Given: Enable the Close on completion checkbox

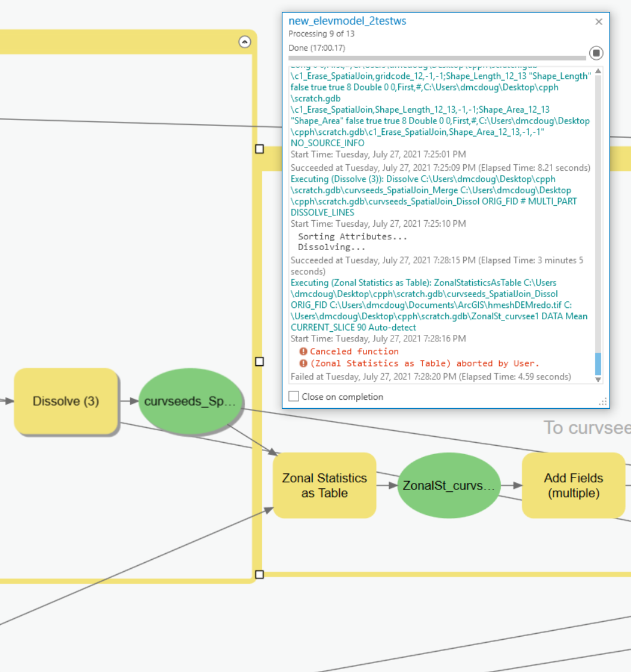Looking at the screenshot, I should click(293, 396).
